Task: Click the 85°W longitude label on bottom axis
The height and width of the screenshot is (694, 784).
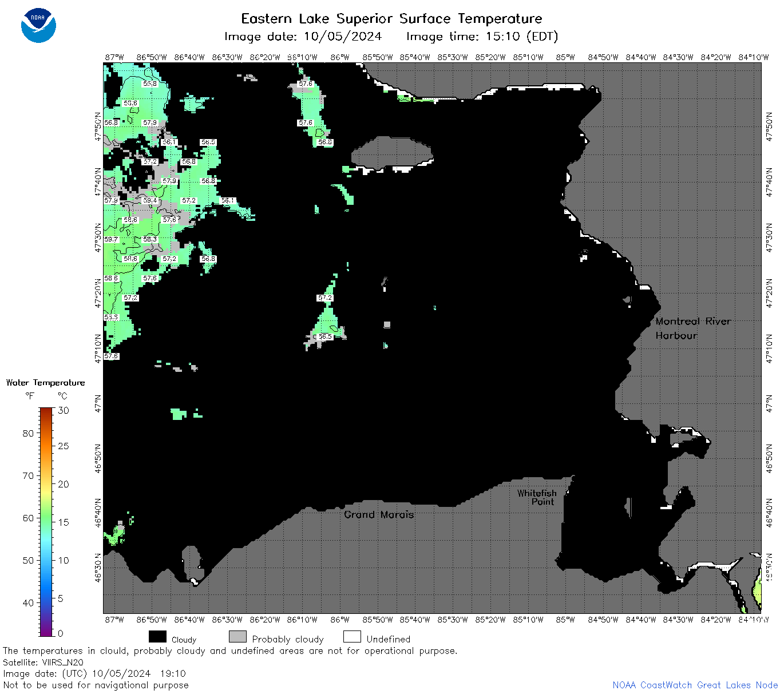Action: 565,620
